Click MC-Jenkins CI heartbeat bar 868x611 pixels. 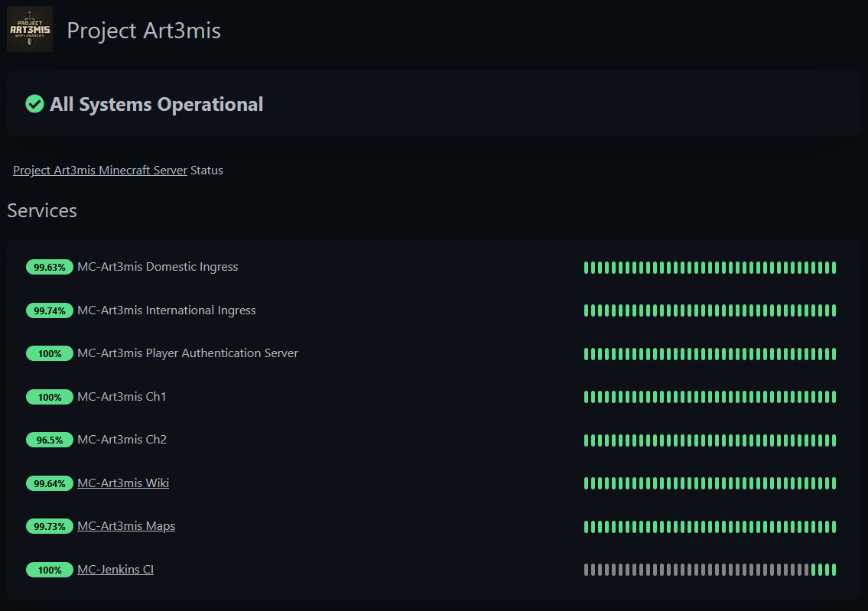[710, 570]
